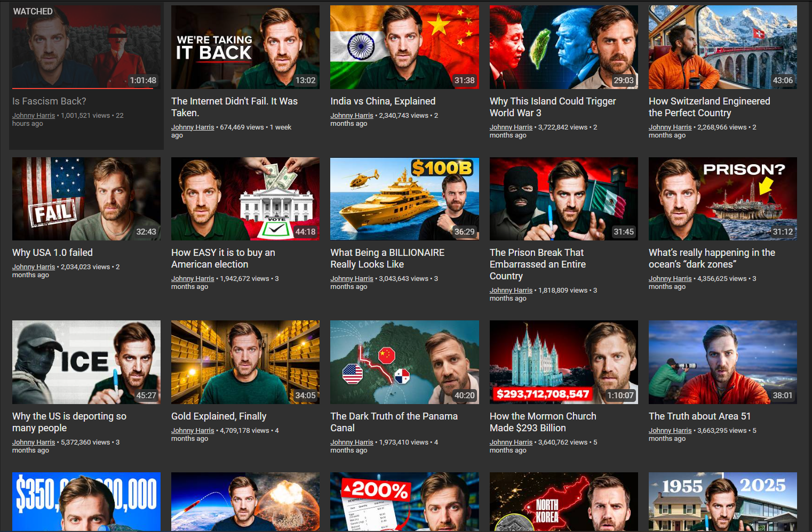
Task: Click 'What Being a BILLIONAIRE Really Looks Like' title
Action: [387, 259]
